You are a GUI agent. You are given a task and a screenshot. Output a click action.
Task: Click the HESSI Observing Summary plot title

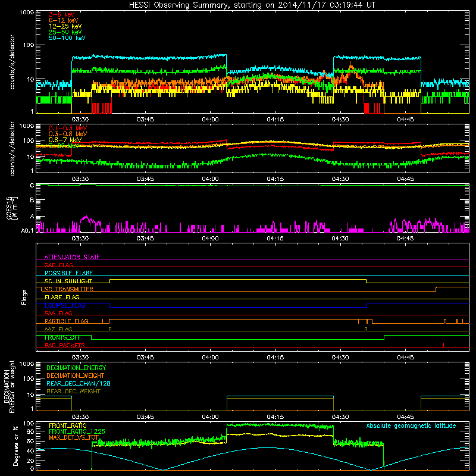tap(252, 5)
